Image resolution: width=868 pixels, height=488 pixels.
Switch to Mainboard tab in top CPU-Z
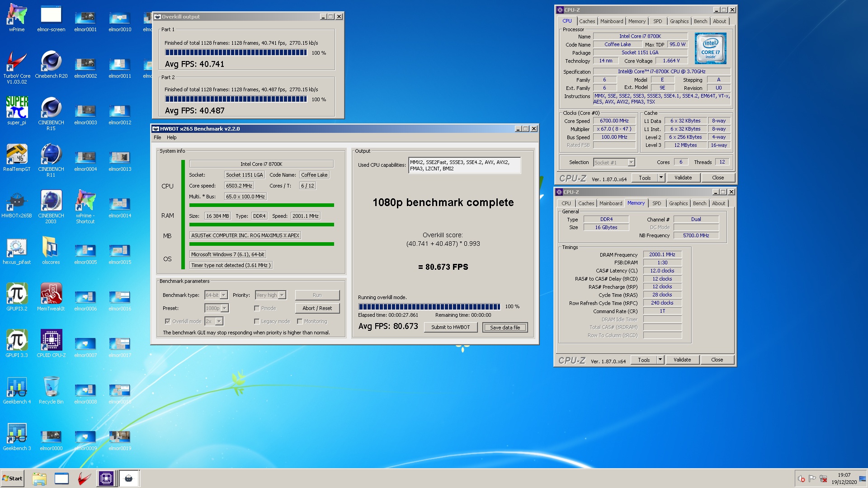(611, 21)
